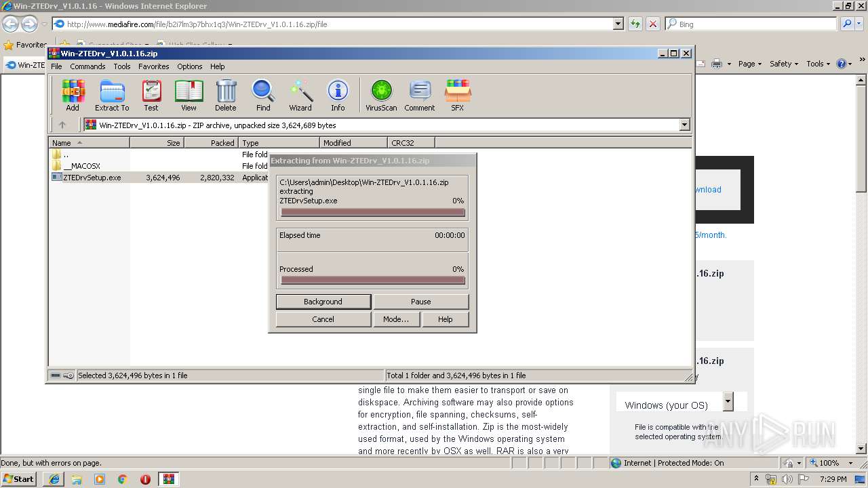The height and width of the screenshot is (488, 868).
Task: Sort list by Name column header
Action: [x=89, y=143]
